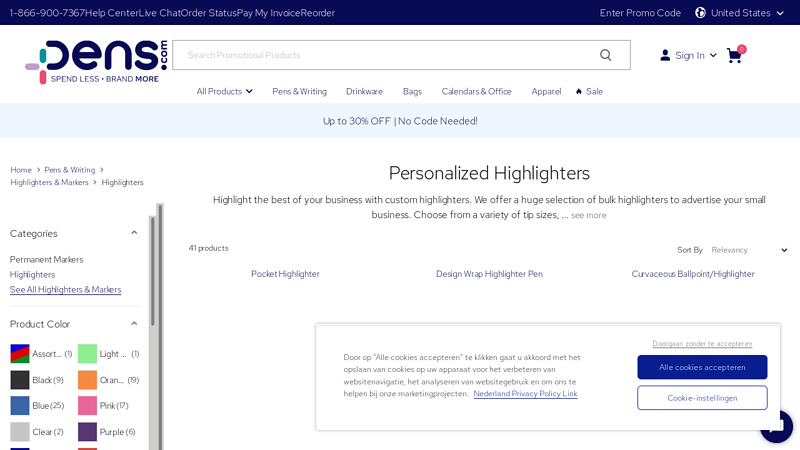Click the Sale tag icon

click(579, 91)
